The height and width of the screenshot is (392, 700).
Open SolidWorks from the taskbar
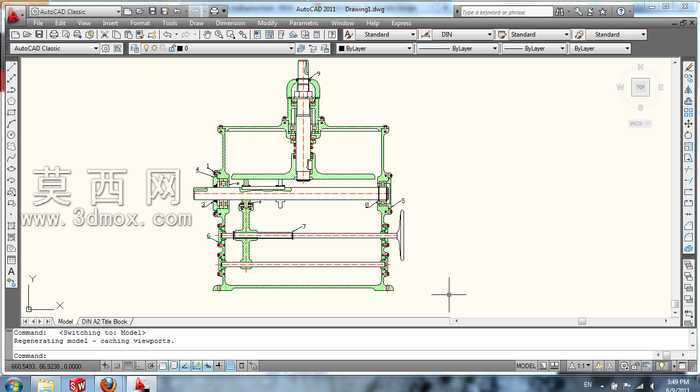click(78, 385)
